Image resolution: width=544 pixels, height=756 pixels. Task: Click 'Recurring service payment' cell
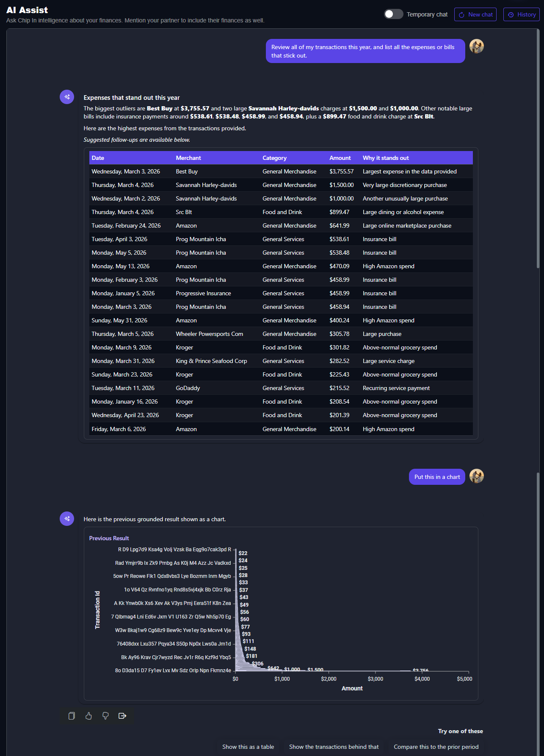[396, 388]
